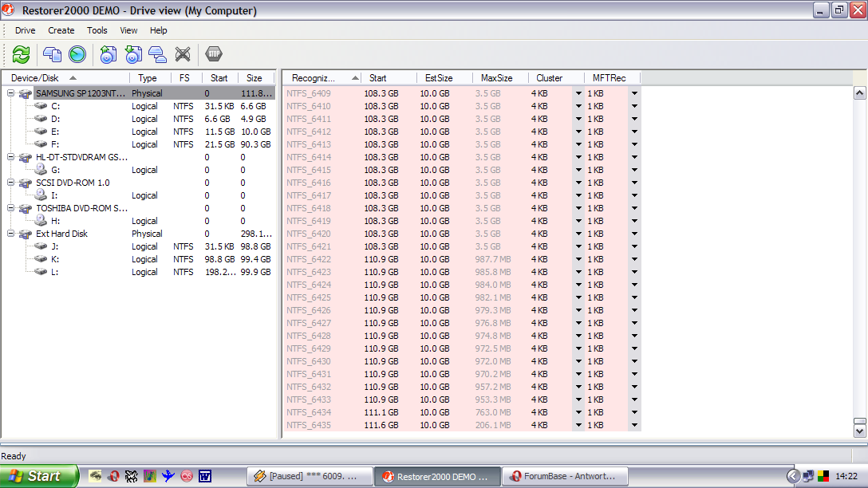The height and width of the screenshot is (488, 868).
Task: Open MFTRec dropdown for NTFS_6416 row
Action: 634,183
